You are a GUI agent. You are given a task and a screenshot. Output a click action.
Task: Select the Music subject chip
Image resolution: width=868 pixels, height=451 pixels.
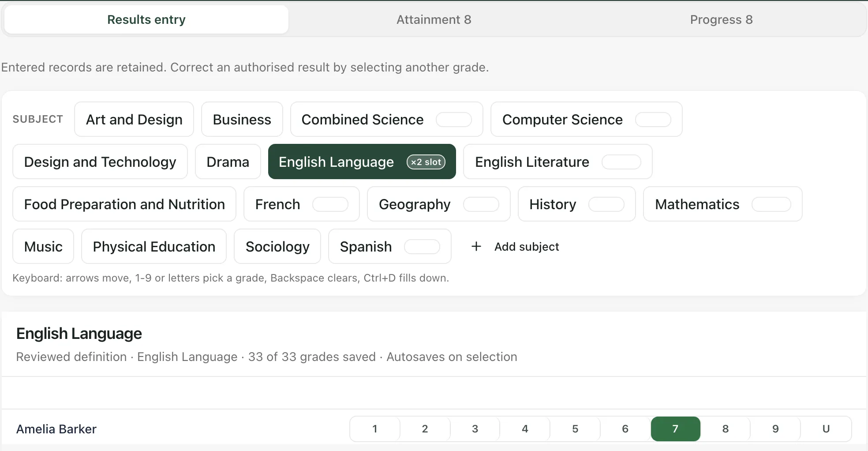tap(43, 246)
